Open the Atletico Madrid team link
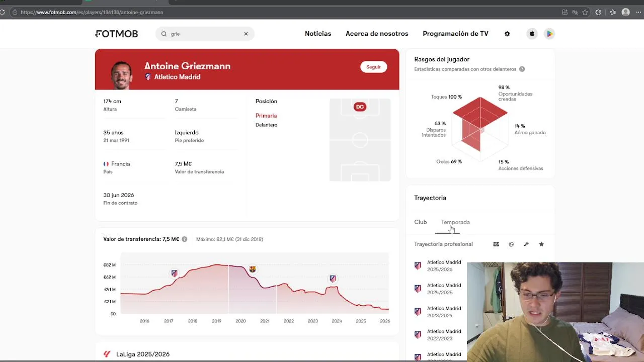This screenshot has width=644, height=362. pyautogui.click(x=177, y=77)
